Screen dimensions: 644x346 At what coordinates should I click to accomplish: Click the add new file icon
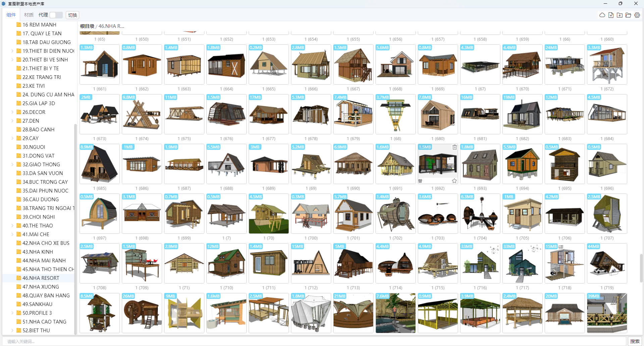(x=611, y=15)
